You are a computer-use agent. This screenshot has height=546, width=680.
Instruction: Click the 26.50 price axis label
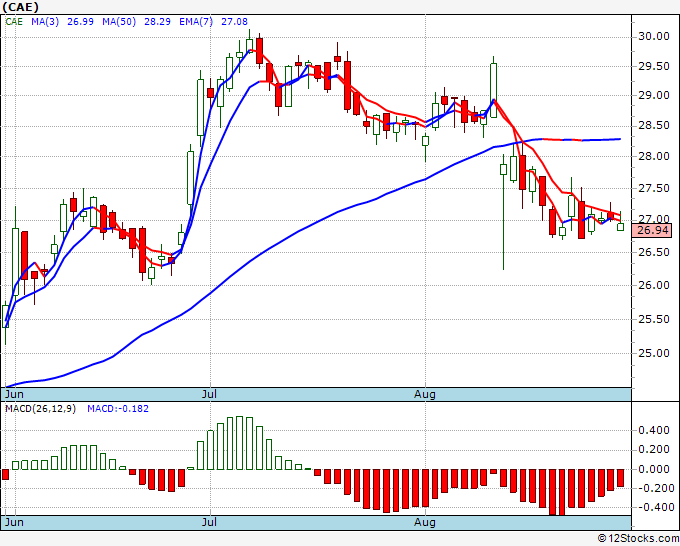[654, 252]
